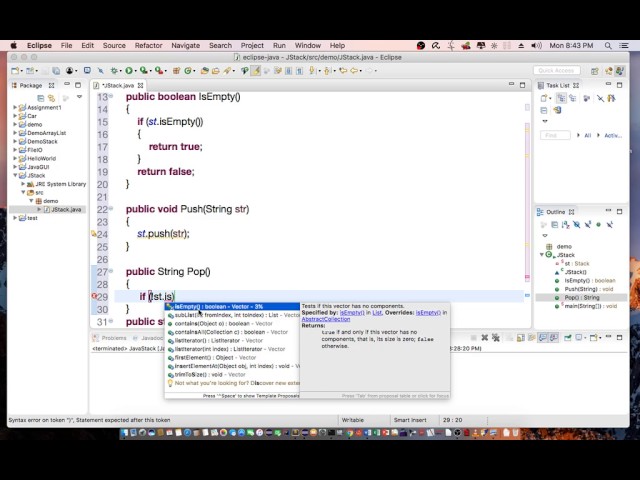640x480 pixels.
Task: Choose contains(Object o) proposal in autocomplete
Action: (232, 324)
